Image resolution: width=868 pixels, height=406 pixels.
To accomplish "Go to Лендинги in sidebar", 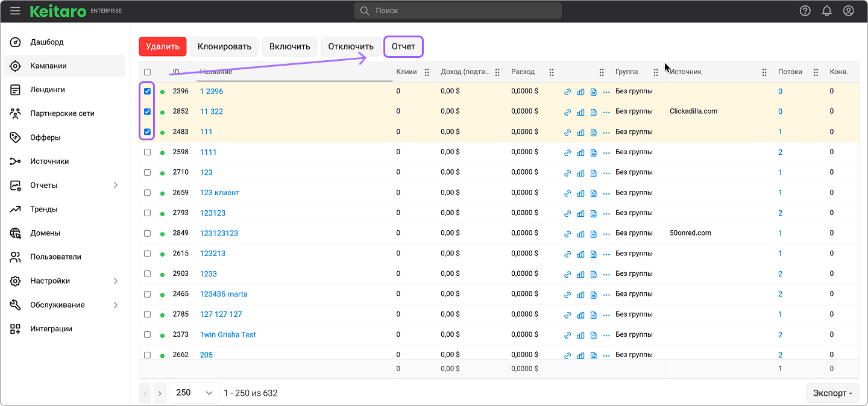I will 48,90.
